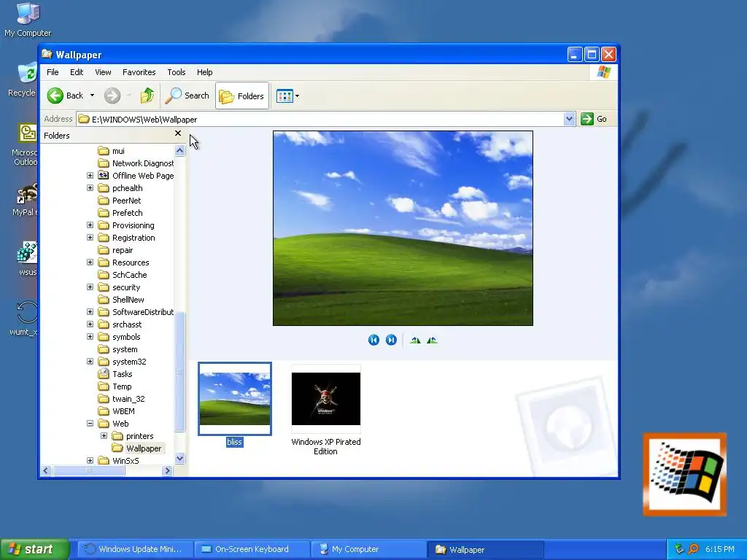
Task: Expand the Provisioning folder
Action: (90, 225)
